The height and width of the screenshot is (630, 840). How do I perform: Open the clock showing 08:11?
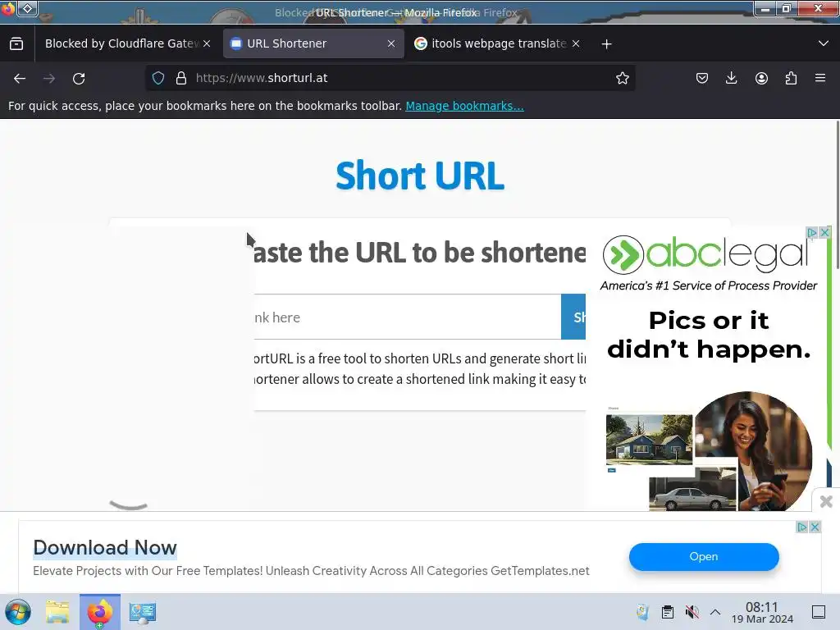pos(762,612)
